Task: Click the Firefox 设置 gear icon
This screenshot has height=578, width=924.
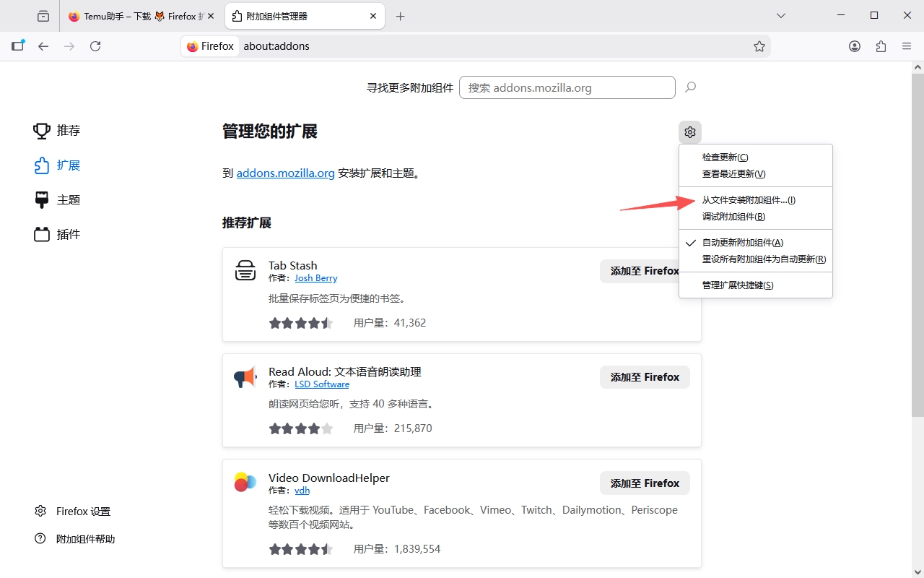Action: pyautogui.click(x=40, y=511)
